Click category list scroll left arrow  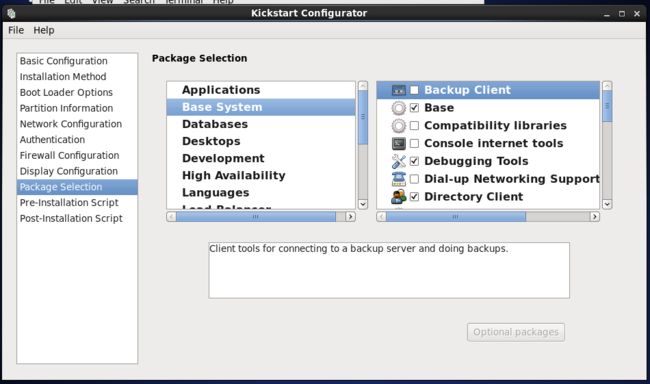[171, 216]
